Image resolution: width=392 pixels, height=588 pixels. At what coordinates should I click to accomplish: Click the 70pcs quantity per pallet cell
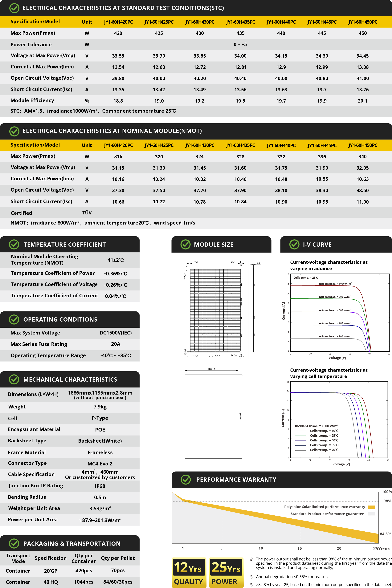click(118, 571)
